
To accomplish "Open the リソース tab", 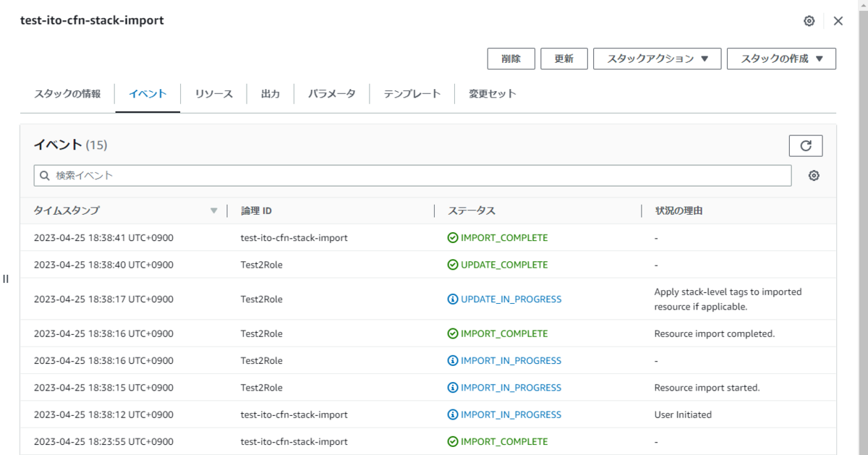I will 214,94.
